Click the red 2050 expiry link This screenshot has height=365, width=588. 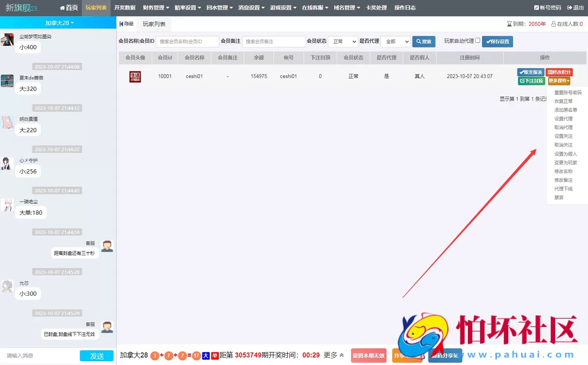pos(537,24)
